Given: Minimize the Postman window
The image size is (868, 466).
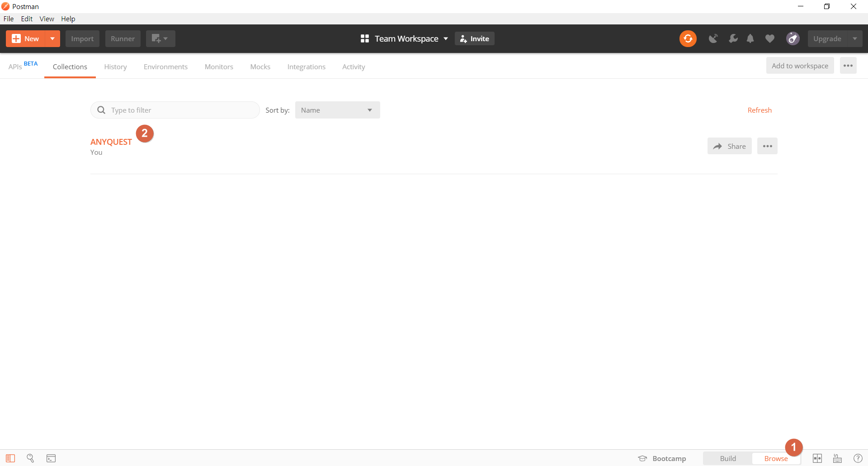Looking at the screenshot, I should click(x=801, y=6).
